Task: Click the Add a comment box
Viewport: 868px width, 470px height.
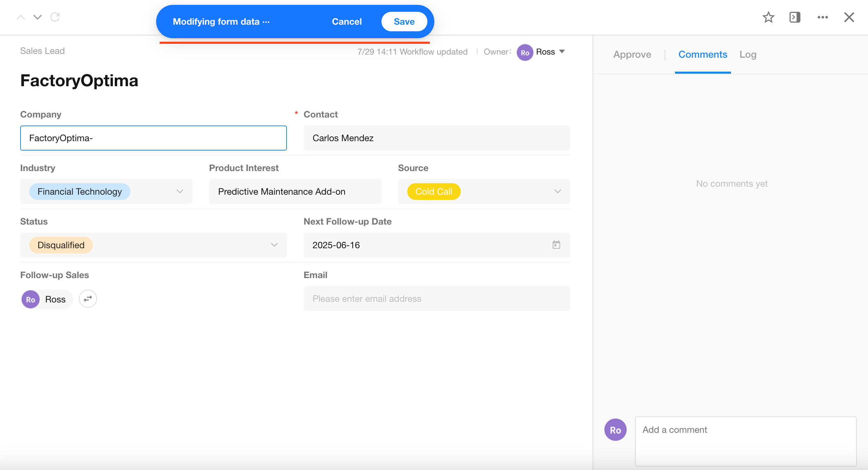Action: coord(745,441)
